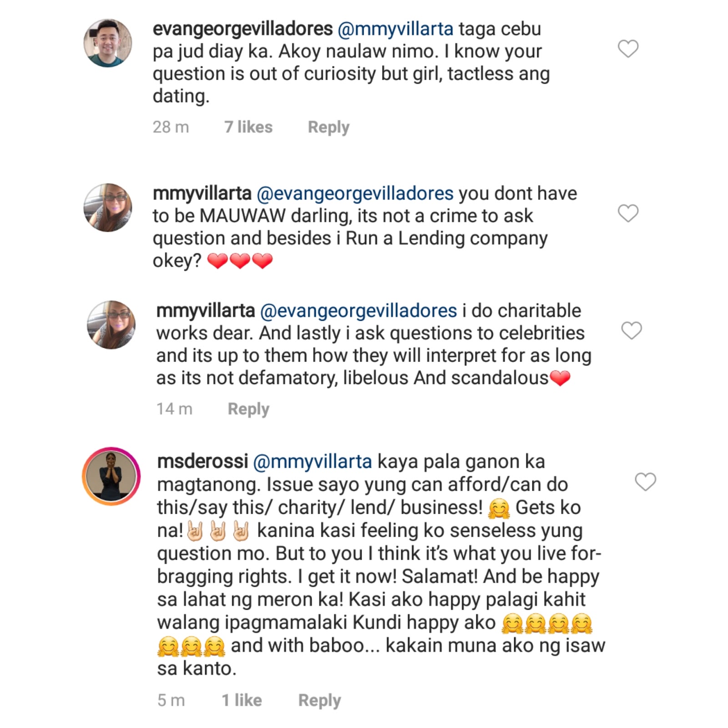Open msderossi username link

pos(202,461)
